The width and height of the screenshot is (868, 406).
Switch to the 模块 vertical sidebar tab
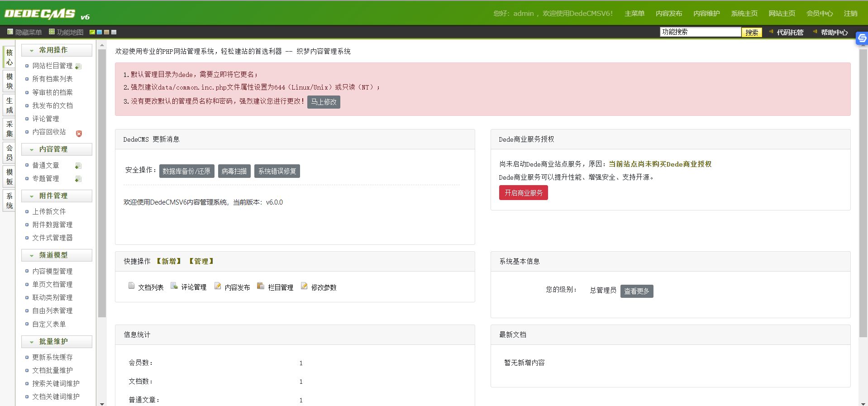pos(9,81)
